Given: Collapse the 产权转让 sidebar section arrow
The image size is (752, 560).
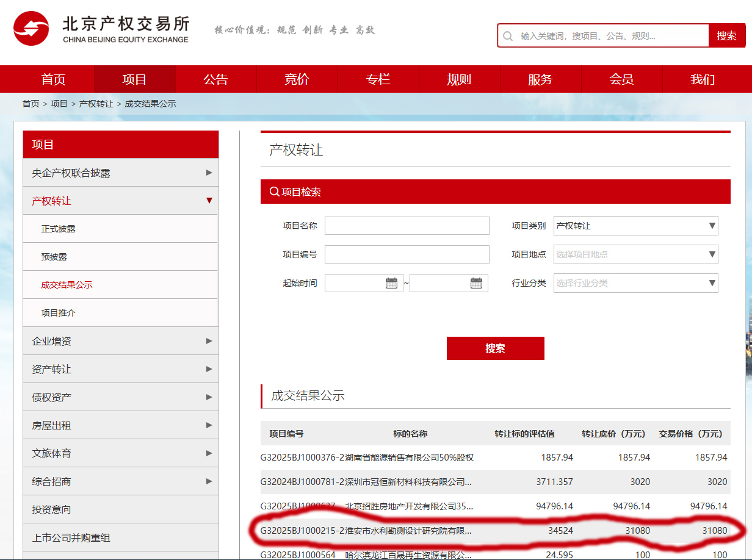Looking at the screenshot, I should pyautogui.click(x=209, y=201).
